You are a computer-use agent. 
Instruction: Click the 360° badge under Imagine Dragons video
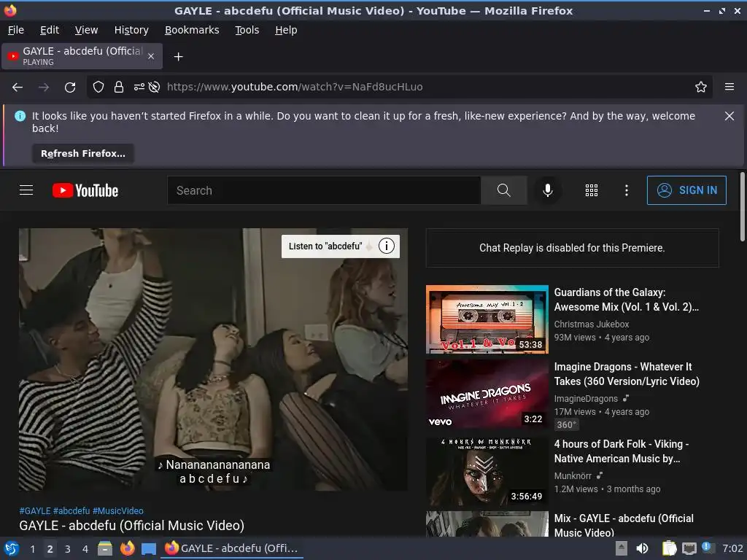pos(566,425)
